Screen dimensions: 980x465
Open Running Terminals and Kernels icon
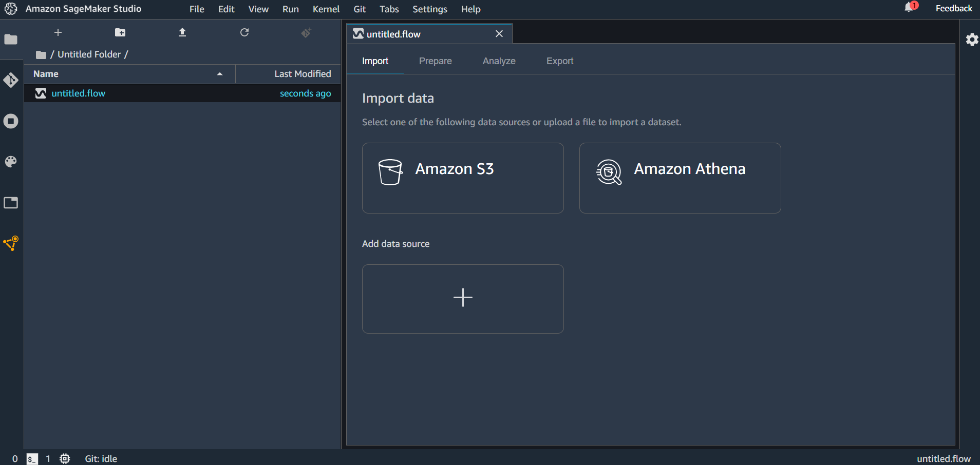point(11,121)
